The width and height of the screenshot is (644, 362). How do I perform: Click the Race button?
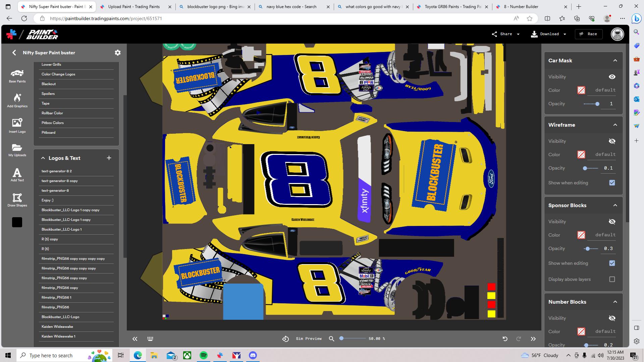[588, 34]
